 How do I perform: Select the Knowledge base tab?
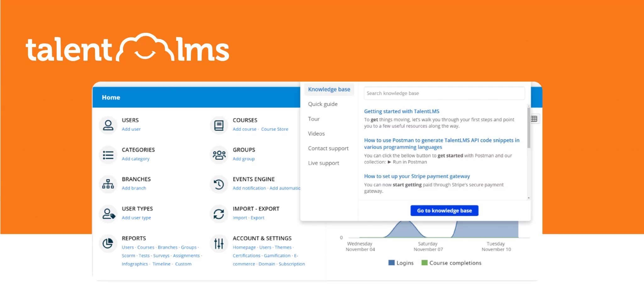[329, 89]
